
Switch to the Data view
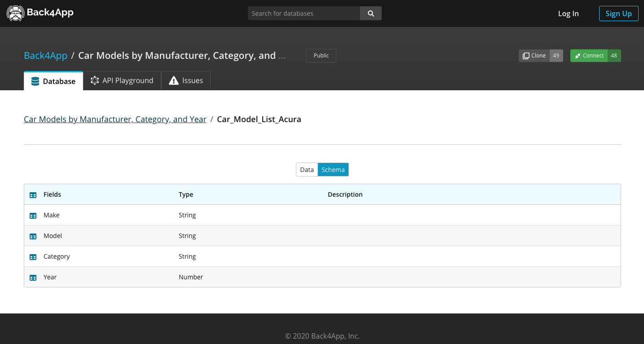click(307, 170)
